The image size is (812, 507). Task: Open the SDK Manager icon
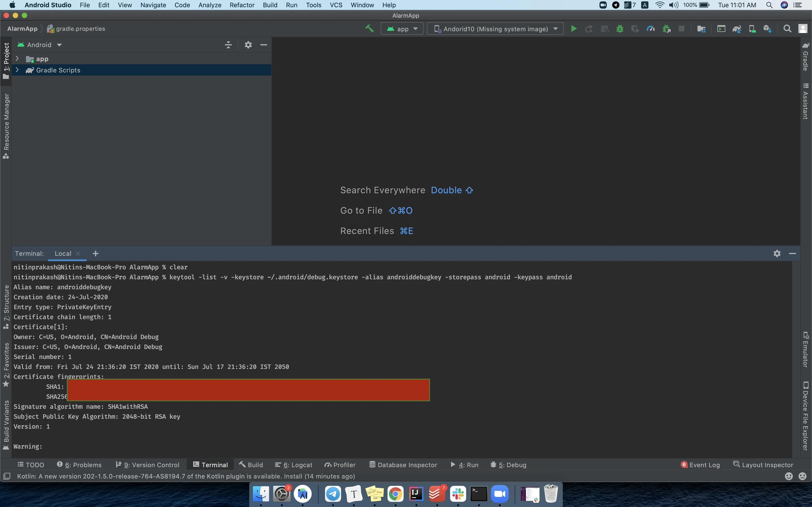pos(768,29)
